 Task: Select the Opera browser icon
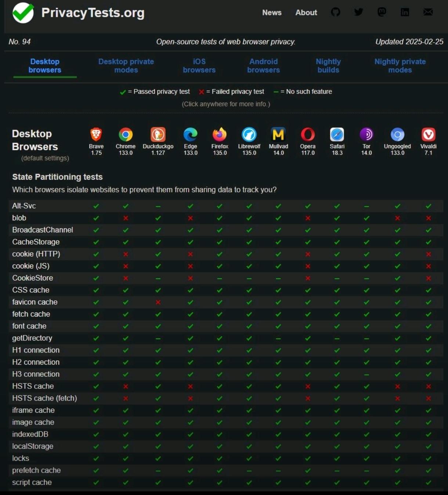pos(308,134)
